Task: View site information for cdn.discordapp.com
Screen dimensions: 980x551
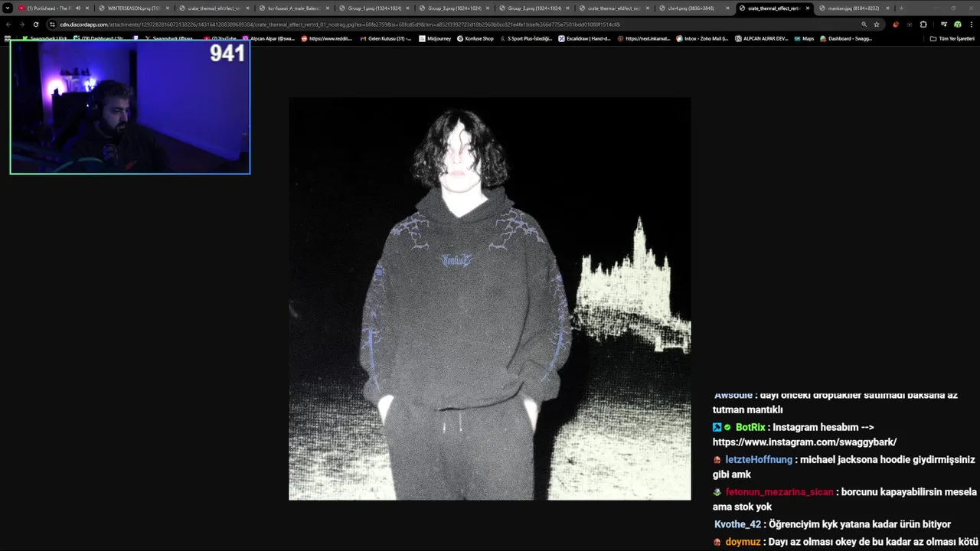Action: (52, 24)
